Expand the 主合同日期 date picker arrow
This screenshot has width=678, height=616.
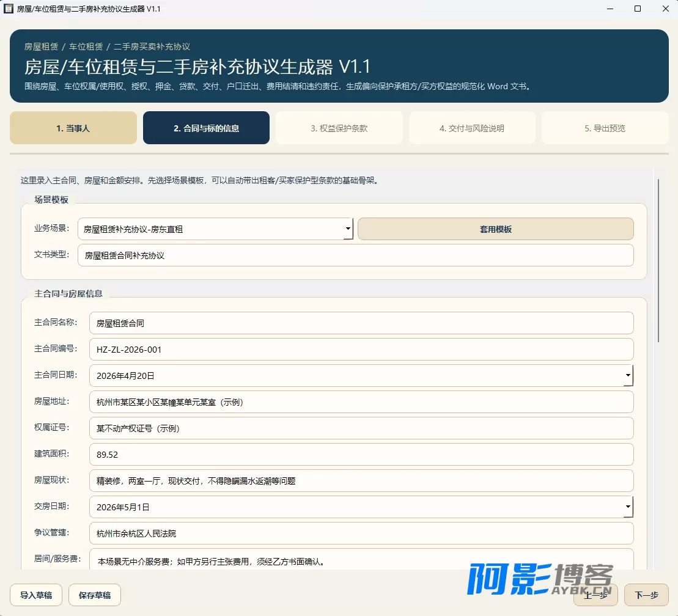(x=627, y=376)
